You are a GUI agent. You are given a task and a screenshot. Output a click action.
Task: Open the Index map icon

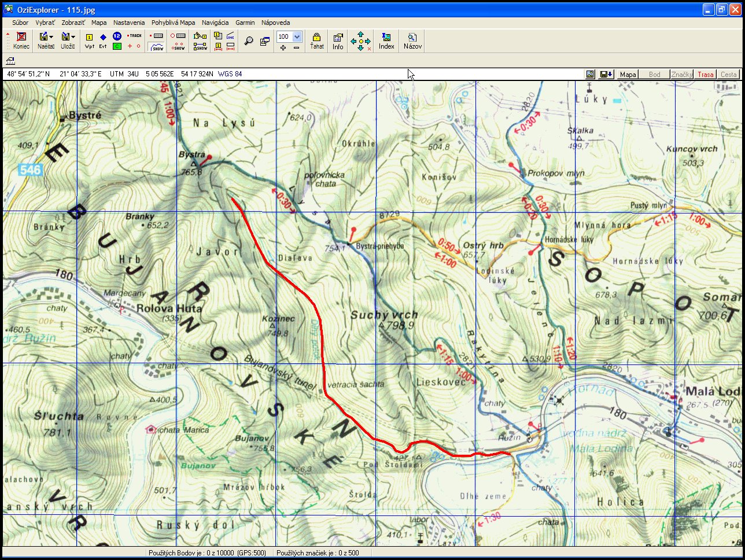click(x=386, y=41)
